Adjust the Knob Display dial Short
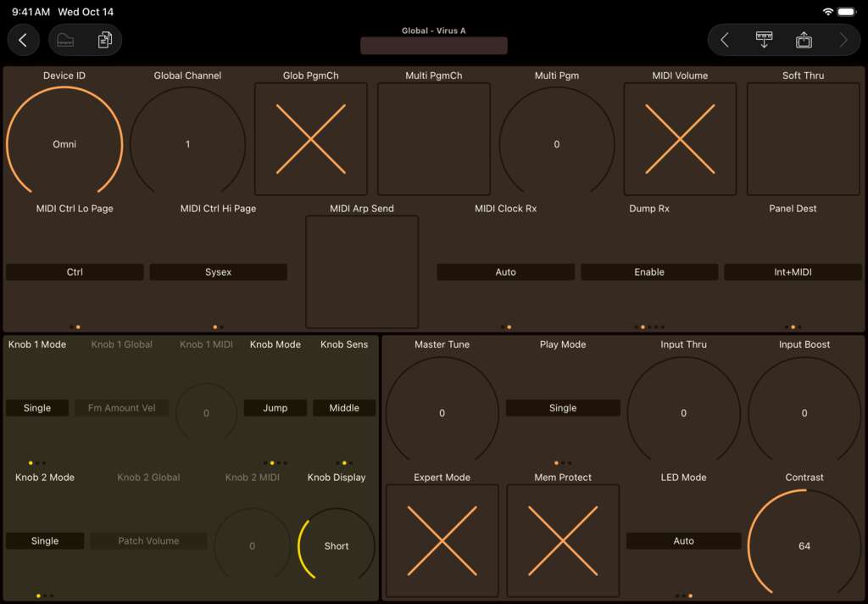This screenshot has width=868, height=604. point(336,545)
